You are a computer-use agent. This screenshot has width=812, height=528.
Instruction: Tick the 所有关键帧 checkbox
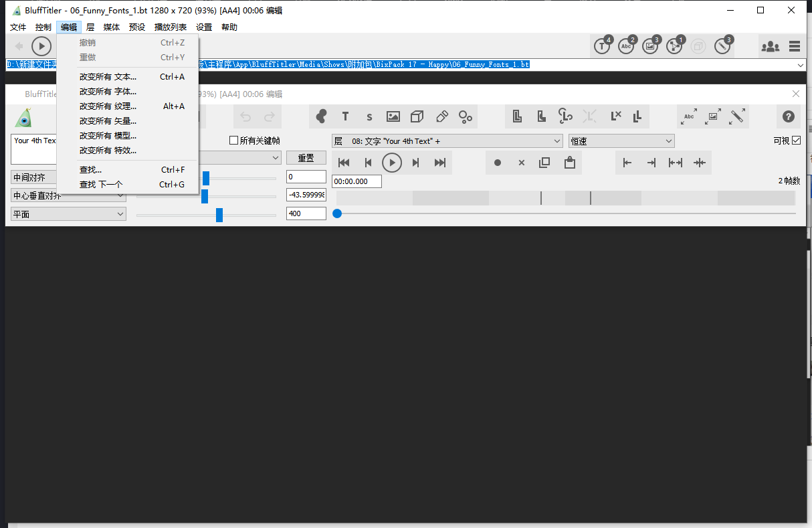tap(233, 141)
